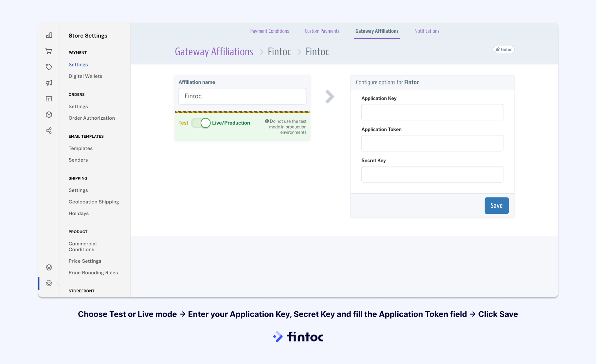Open Payment Settings in sidebar
The width and height of the screenshot is (596, 364).
coord(78,65)
